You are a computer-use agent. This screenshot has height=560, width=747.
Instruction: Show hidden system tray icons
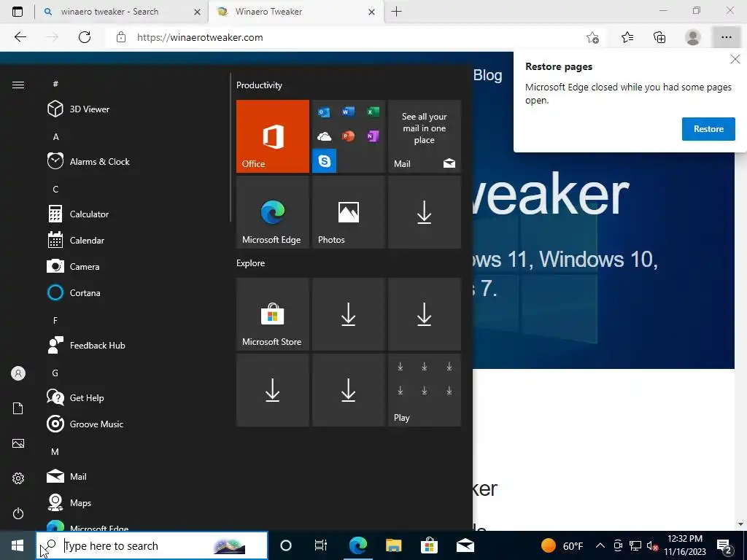click(x=600, y=545)
